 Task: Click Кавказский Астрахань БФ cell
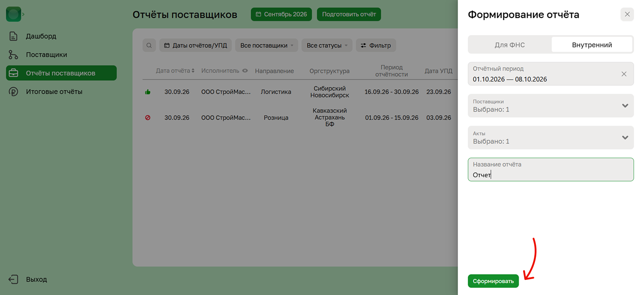[x=330, y=117]
